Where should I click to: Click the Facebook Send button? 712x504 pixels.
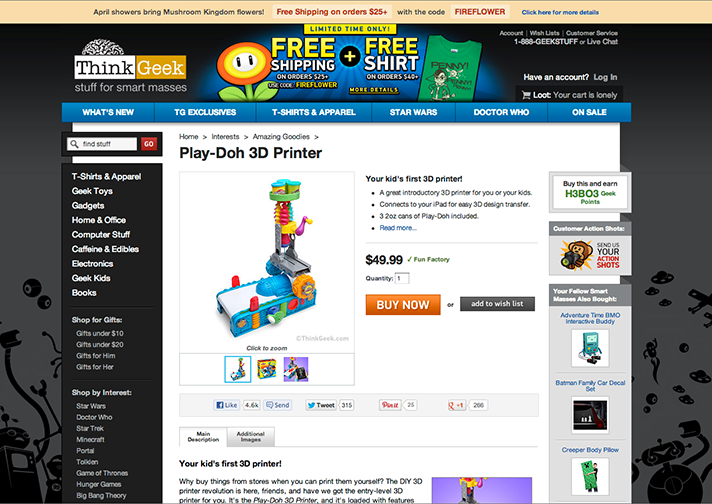point(277,405)
